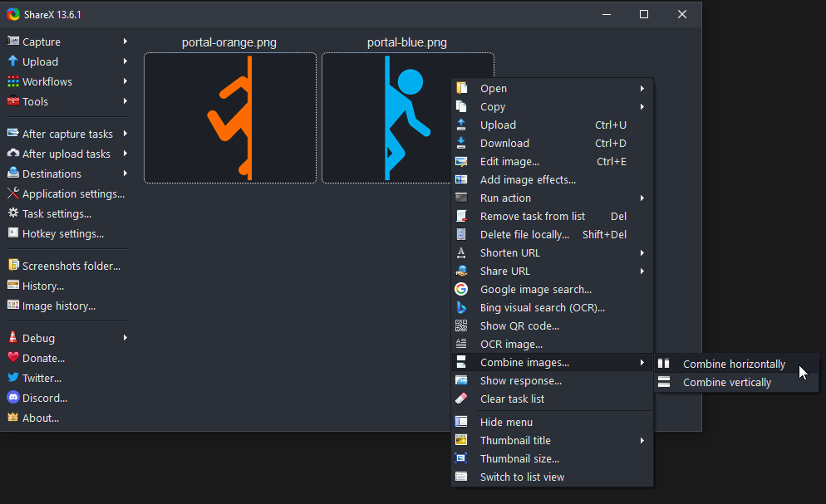Screen dimensions: 826x504
Task: Click the Upload arrow icon in sidebar
Action: pyautogui.click(x=13, y=61)
